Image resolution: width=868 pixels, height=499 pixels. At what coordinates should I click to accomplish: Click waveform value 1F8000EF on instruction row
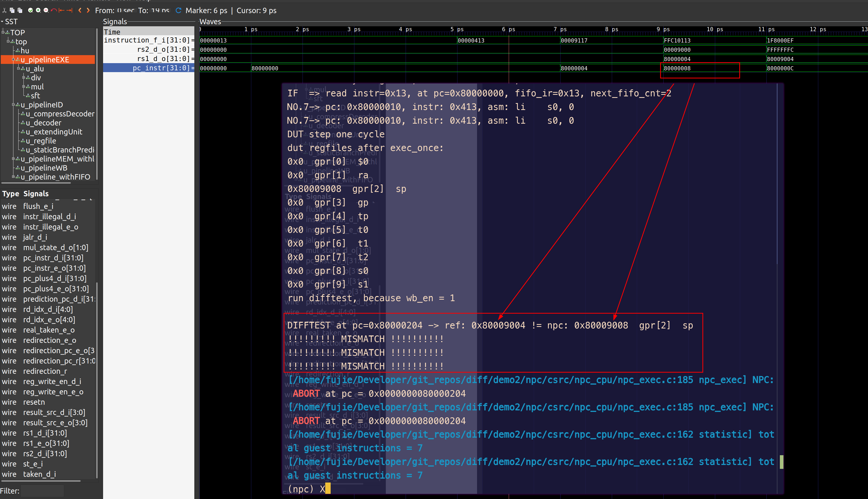click(780, 40)
